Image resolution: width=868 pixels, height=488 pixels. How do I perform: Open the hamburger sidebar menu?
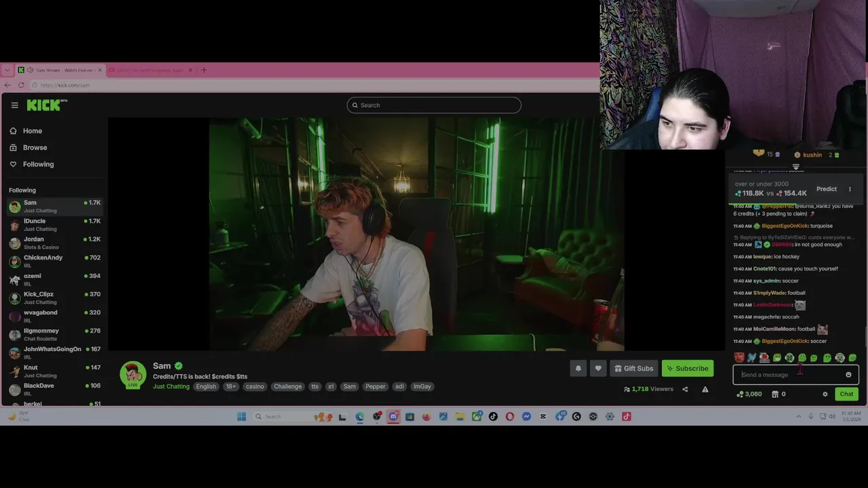tap(14, 105)
